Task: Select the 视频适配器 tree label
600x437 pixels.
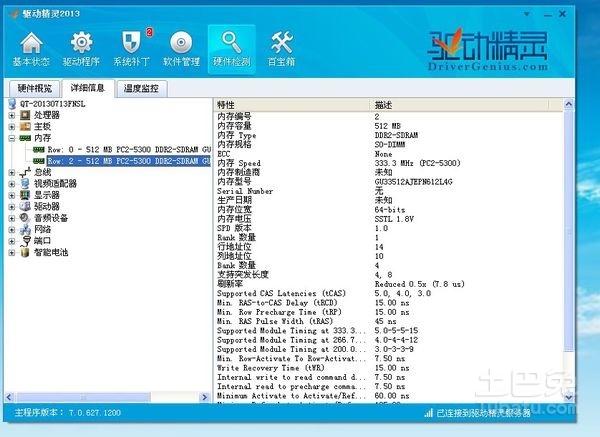Action: pos(55,183)
